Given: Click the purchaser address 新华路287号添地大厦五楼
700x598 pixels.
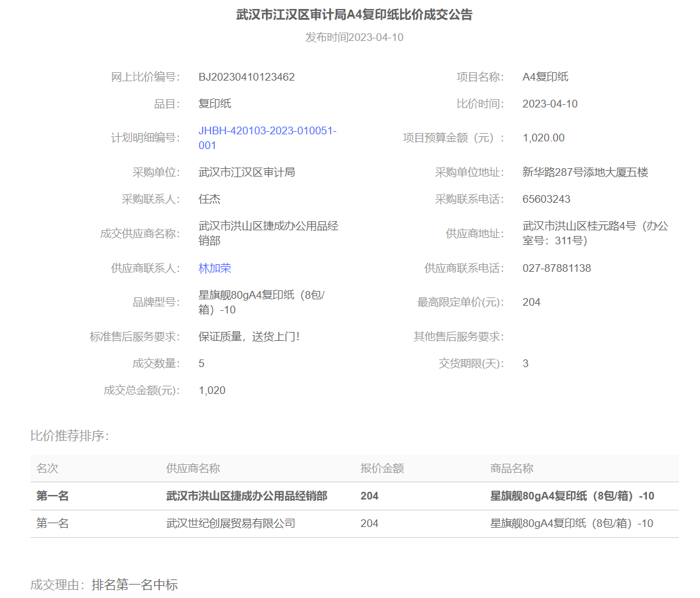Looking at the screenshot, I should [585, 172].
